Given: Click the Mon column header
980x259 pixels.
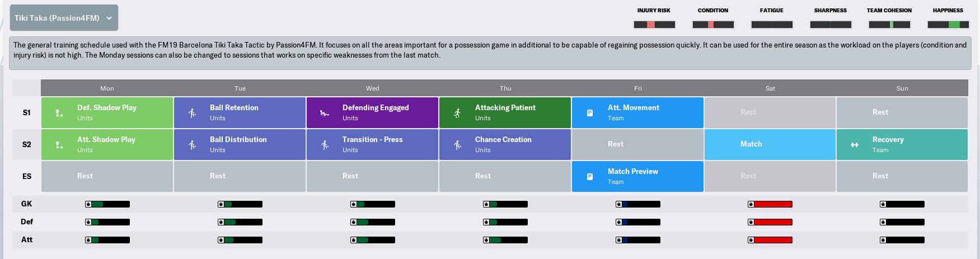Looking at the screenshot, I should (x=107, y=88).
